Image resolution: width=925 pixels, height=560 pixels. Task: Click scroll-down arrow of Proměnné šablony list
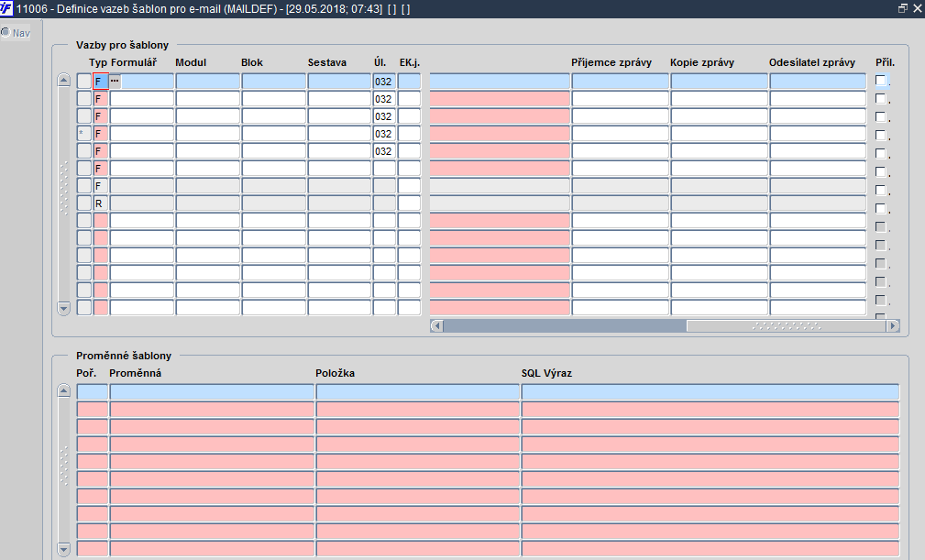tap(63, 549)
